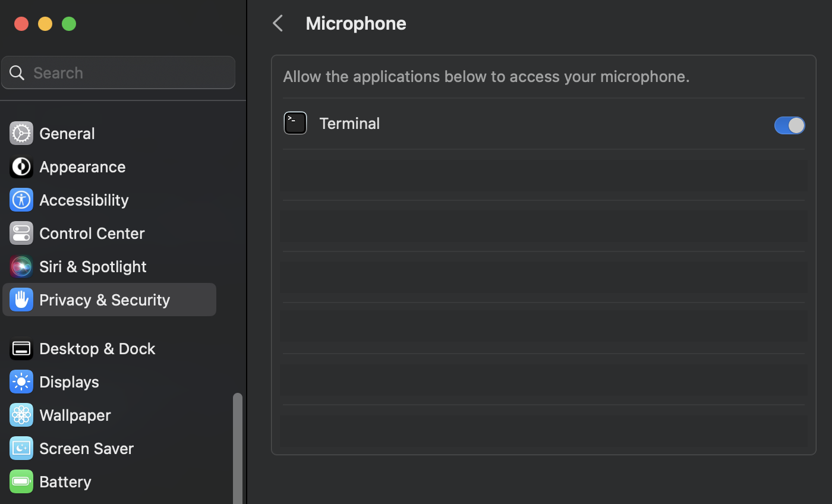The width and height of the screenshot is (832, 504).
Task: Click the Siri & Spotlight orb icon
Action: pos(21,266)
